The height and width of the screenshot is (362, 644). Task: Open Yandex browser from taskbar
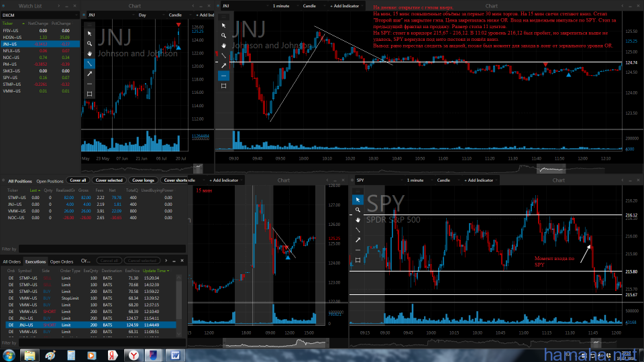pos(133,355)
